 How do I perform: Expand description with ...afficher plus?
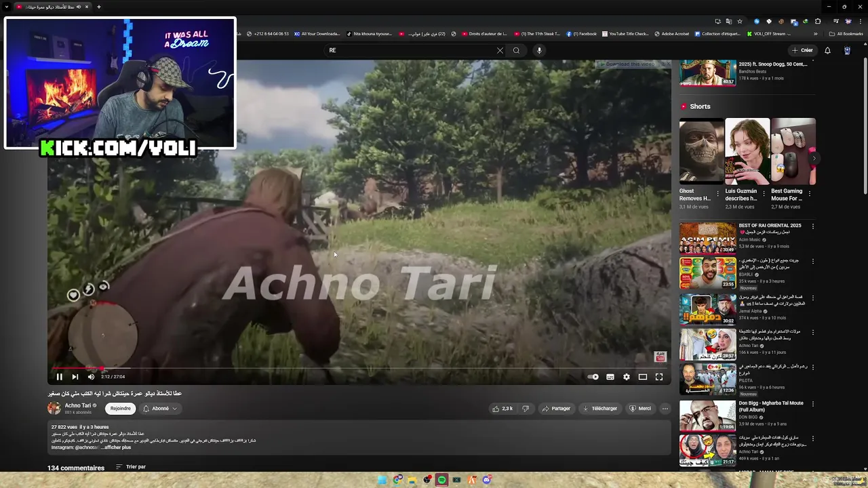pos(116,447)
